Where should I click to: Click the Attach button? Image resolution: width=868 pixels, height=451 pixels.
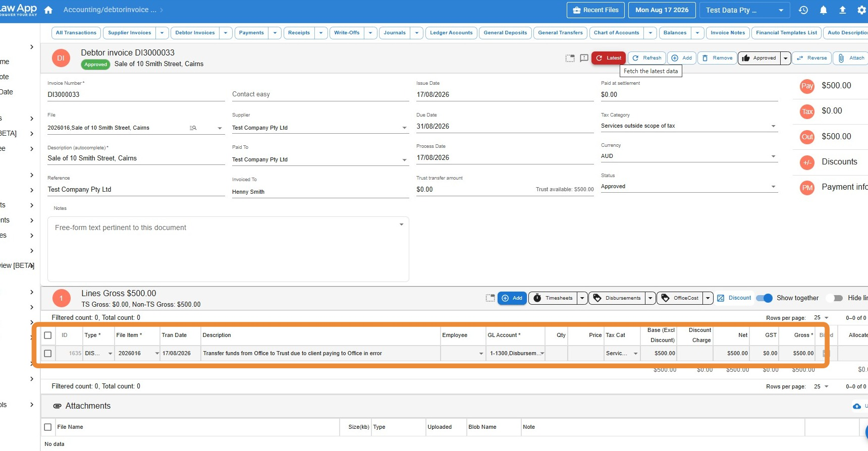[x=851, y=58]
